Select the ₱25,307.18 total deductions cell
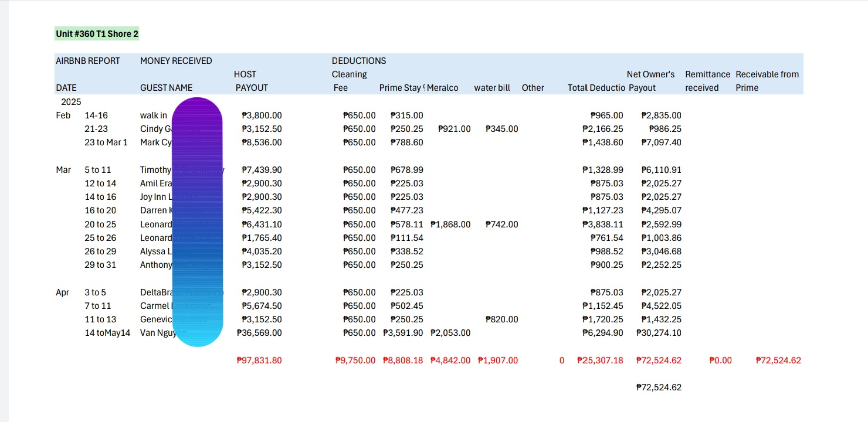The width and height of the screenshot is (868, 422). click(x=600, y=360)
